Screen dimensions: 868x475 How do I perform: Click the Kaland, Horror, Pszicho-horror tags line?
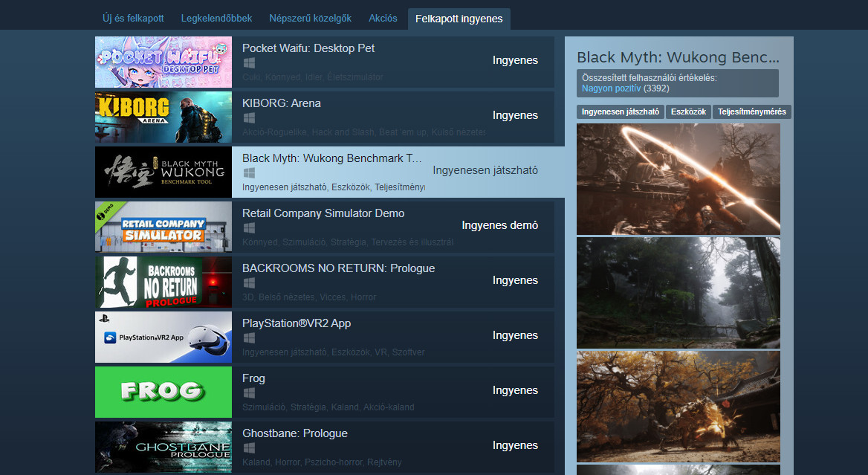pos(322,462)
